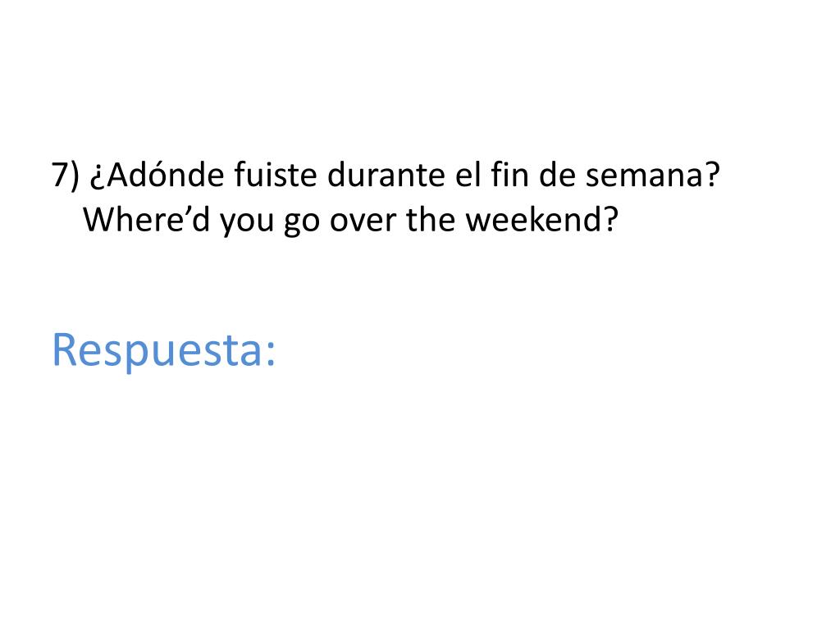Viewport: 840px width, 630px height.
Task: Click the word "Where'd" in the translation
Action: tap(146, 218)
